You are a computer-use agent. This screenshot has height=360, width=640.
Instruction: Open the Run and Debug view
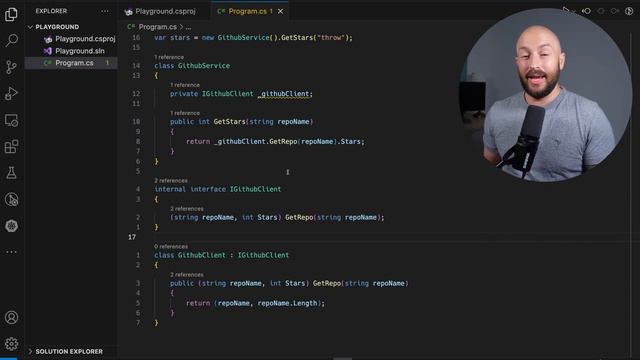(x=11, y=93)
